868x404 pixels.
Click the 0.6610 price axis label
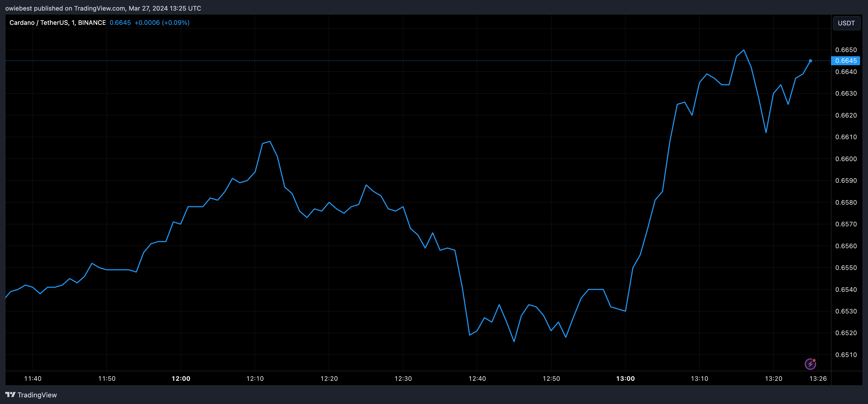846,137
